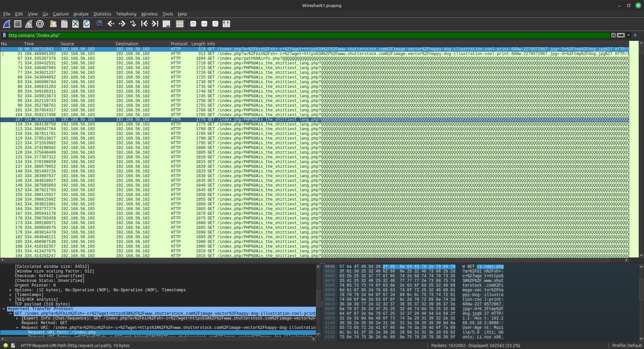Start capturing packets with the shark fin icon

[x=7, y=24]
